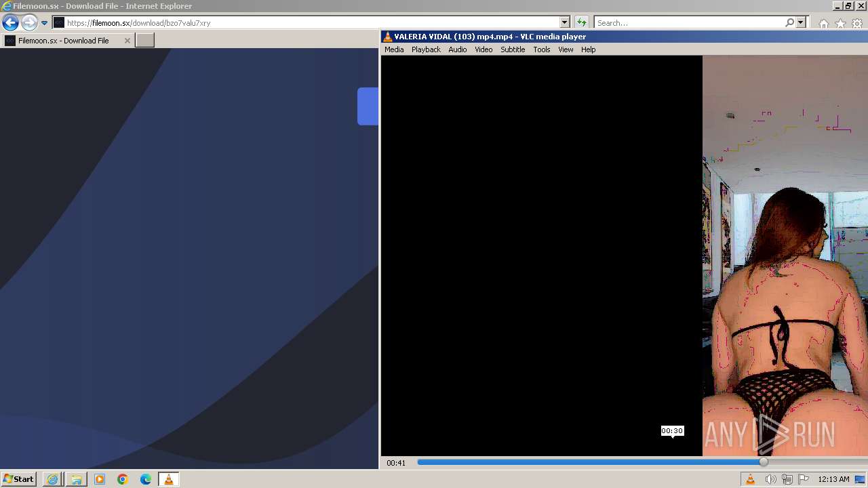
Task: Close the Filemoon.sx tab
Action: coord(127,41)
